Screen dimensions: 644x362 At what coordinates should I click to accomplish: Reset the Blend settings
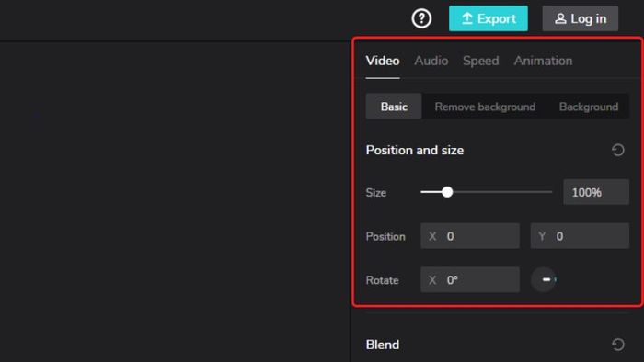(617, 345)
